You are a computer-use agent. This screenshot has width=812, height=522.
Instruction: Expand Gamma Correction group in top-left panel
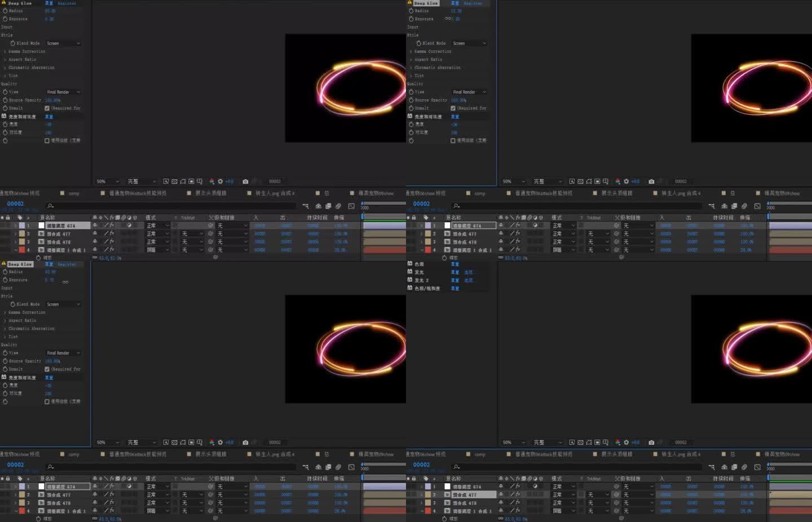click(x=5, y=51)
